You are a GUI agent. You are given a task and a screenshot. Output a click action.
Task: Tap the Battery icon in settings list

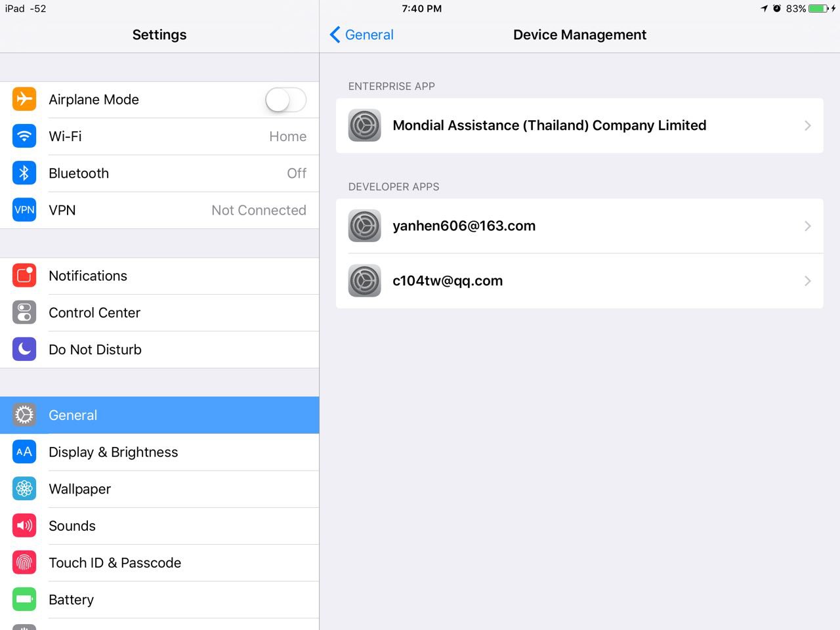24,599
